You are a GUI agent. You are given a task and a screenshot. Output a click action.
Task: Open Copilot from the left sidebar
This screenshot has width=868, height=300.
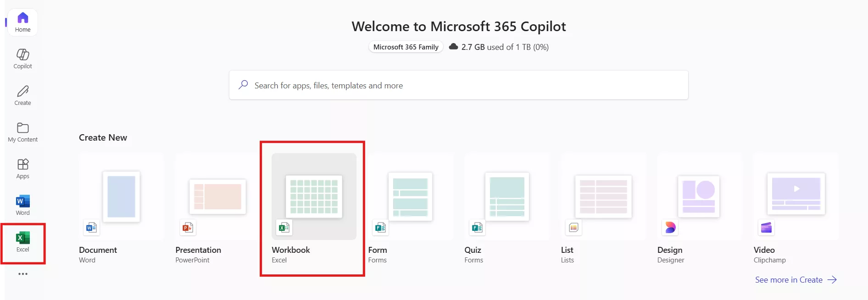[x=22, y=59]
